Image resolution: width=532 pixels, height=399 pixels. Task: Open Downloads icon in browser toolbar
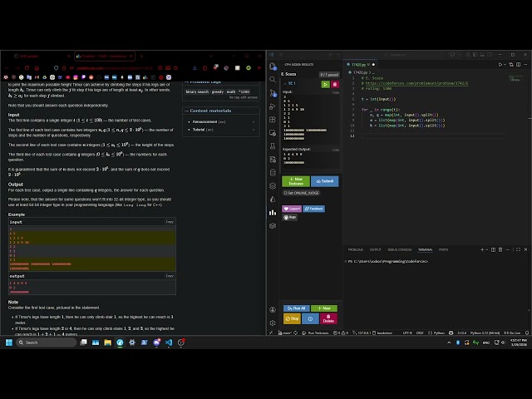195,68
